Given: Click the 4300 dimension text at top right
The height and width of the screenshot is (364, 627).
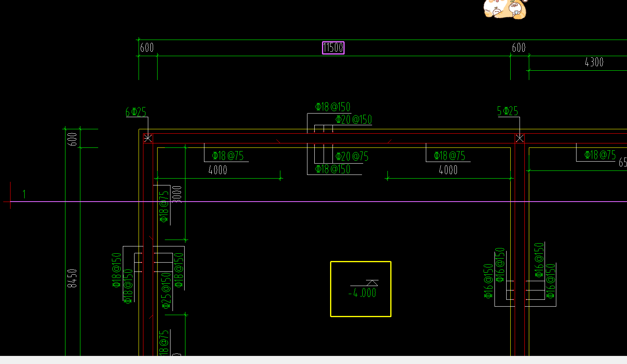Looking at the screenshot, I should tap(594, 62).
